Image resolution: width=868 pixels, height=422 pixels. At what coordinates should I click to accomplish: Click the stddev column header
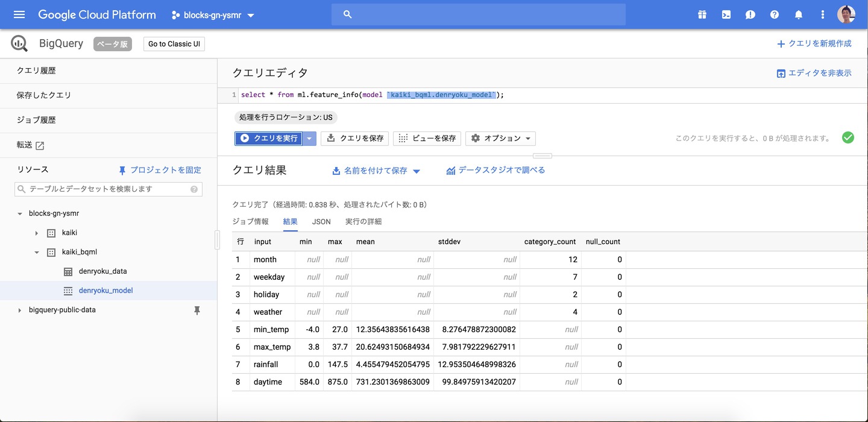click(x=448, y=242)
